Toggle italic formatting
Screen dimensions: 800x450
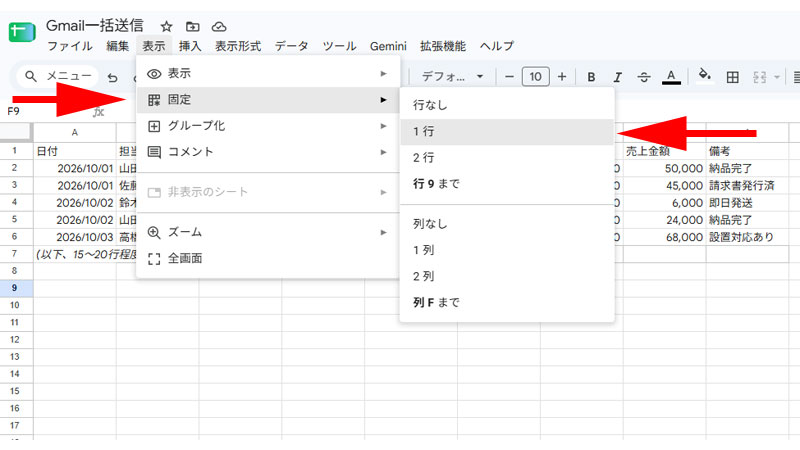tap(617, 77)
